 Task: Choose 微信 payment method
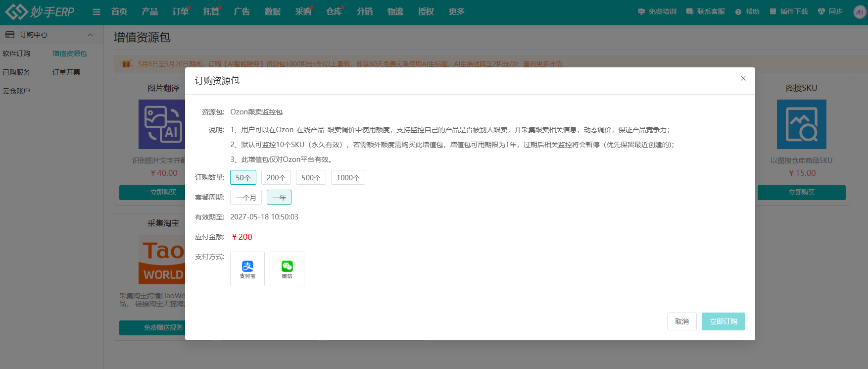tap(287, 269)
